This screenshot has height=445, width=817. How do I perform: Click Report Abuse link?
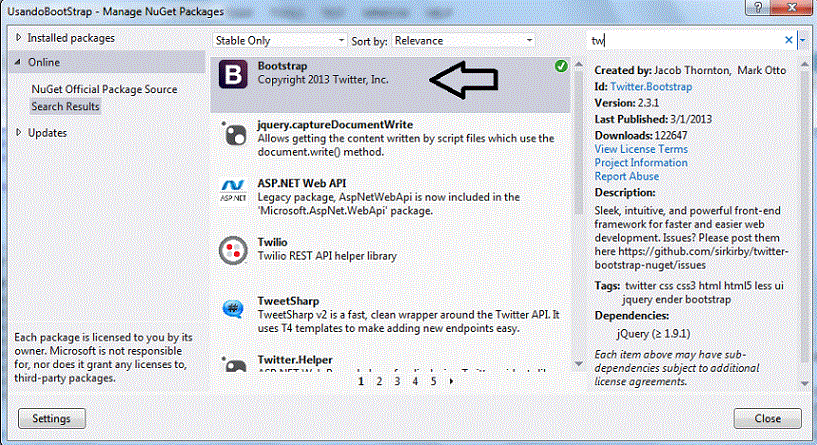pos(626,176)
